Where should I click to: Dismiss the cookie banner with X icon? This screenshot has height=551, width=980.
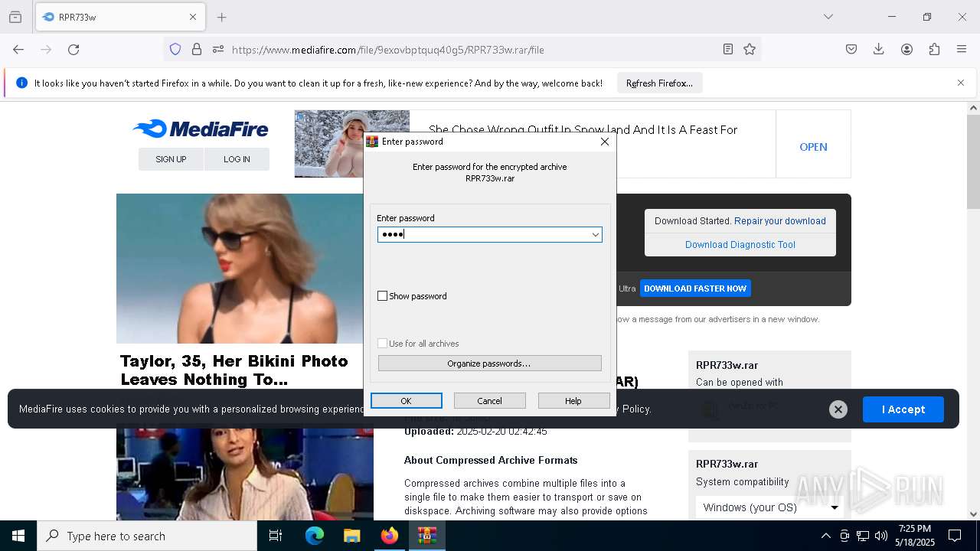click(838, 409)
